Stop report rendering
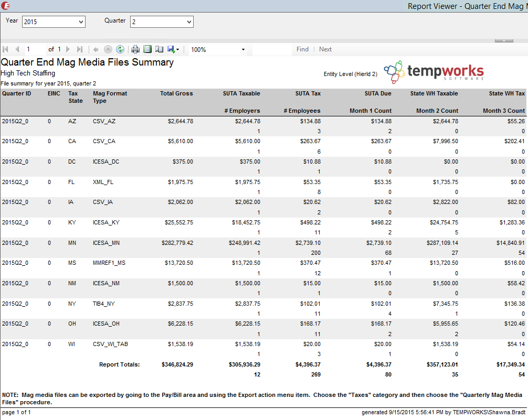 tap(108, 49)
